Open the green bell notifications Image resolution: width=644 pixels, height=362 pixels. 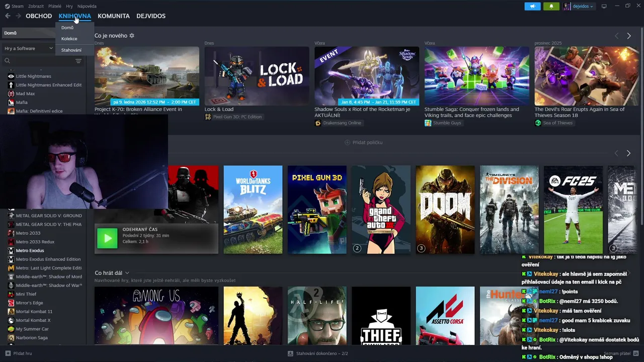(551, 6)
